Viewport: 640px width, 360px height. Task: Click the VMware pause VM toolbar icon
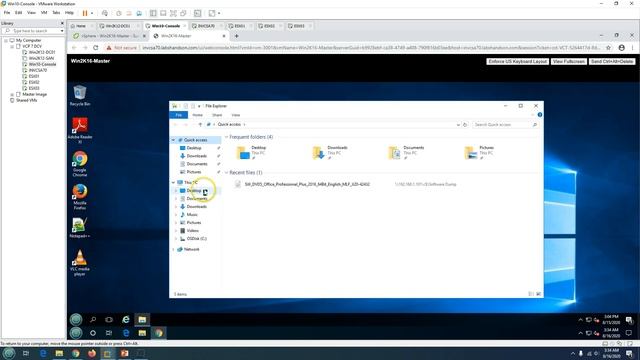coord(85,13)
